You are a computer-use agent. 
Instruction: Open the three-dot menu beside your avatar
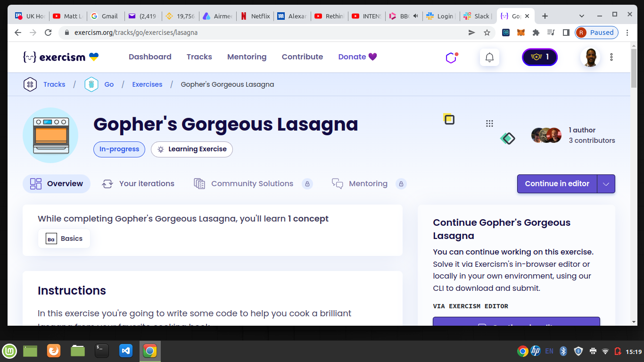pyautogui.click(x=611, y=57)
